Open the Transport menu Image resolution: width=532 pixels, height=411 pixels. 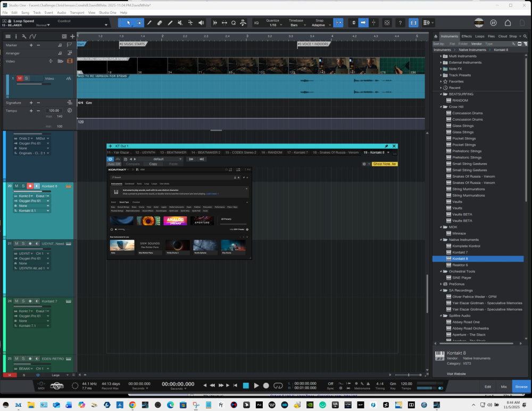77,12
